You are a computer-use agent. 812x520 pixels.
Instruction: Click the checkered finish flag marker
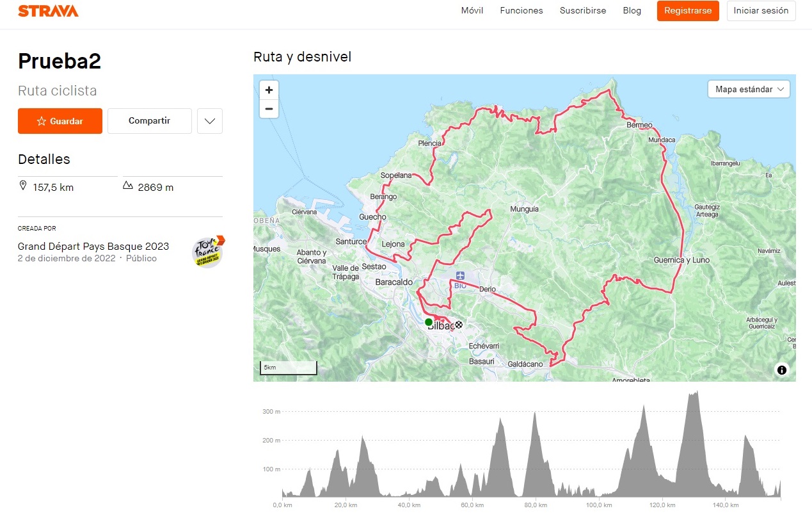coord(459,325)
